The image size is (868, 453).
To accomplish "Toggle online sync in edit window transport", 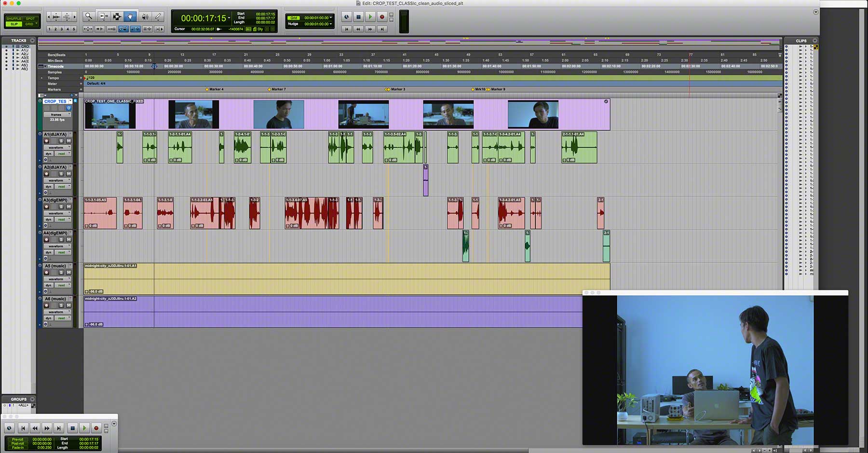I will tap(346, 17).
